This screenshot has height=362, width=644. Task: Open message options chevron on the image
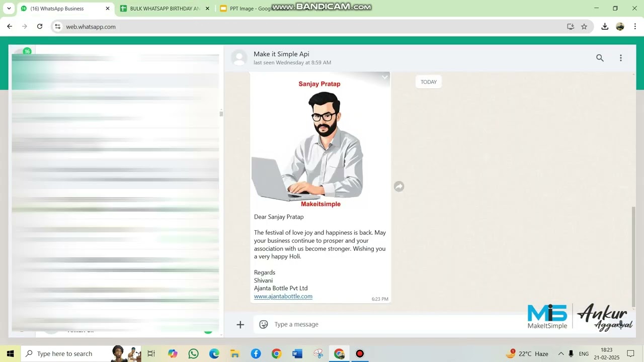385,77
